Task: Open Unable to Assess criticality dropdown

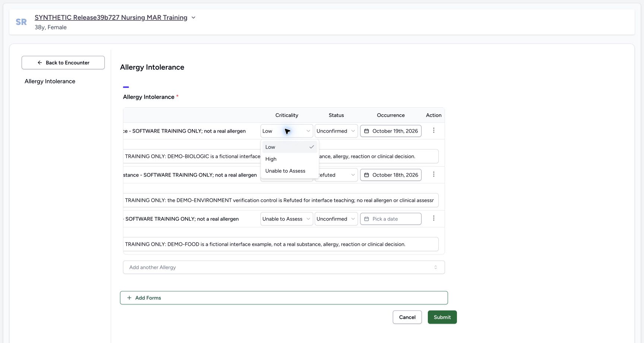Action: point(287,219)
